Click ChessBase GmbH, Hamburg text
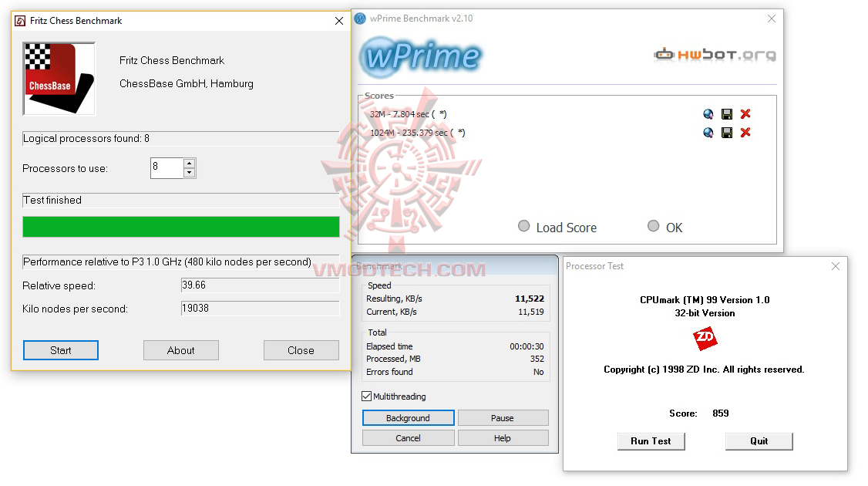The image size is (868, 486). [187, 83]
